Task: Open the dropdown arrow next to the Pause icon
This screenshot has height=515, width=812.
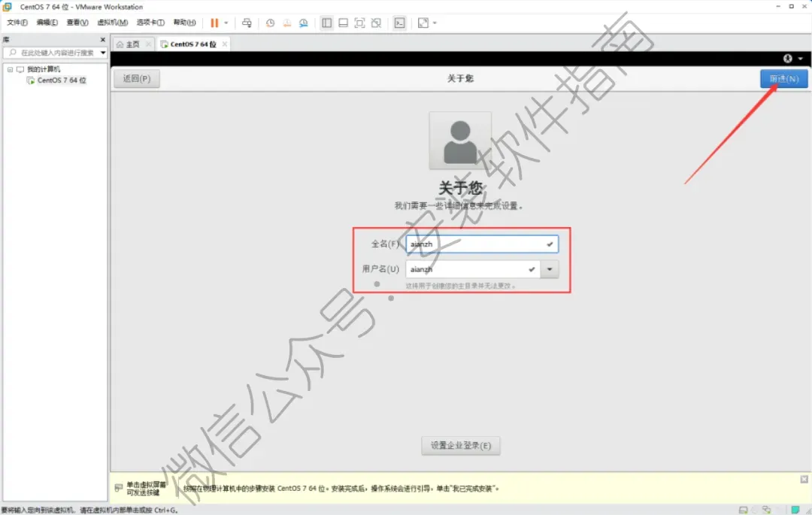Action: point(226,23)
